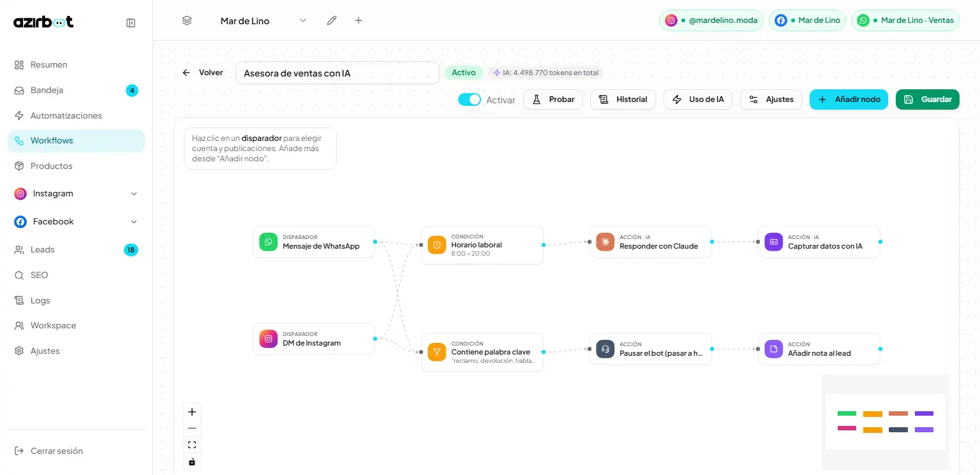Click the Probar button
The height and width of the screenshot is (475, 980).
553,99
